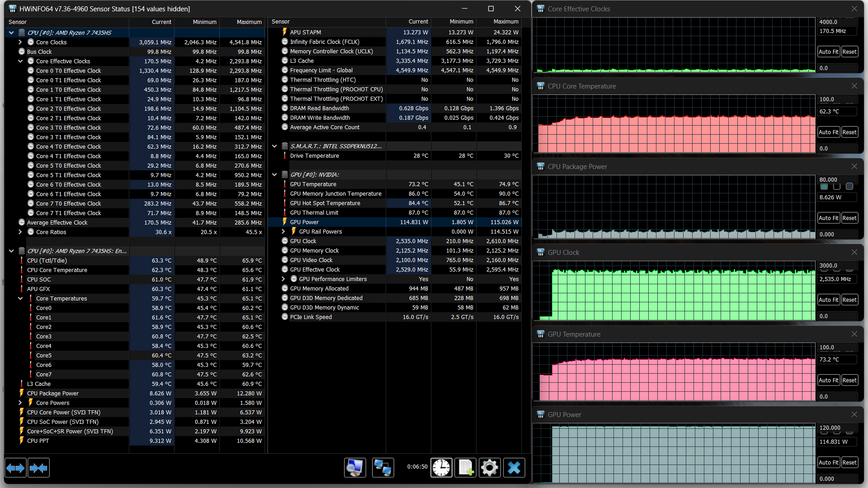Image resolution: width=868 pixels, height=488 pixels.
Task: Expand the GPU Rail Powers group
Action: [283, 231]
